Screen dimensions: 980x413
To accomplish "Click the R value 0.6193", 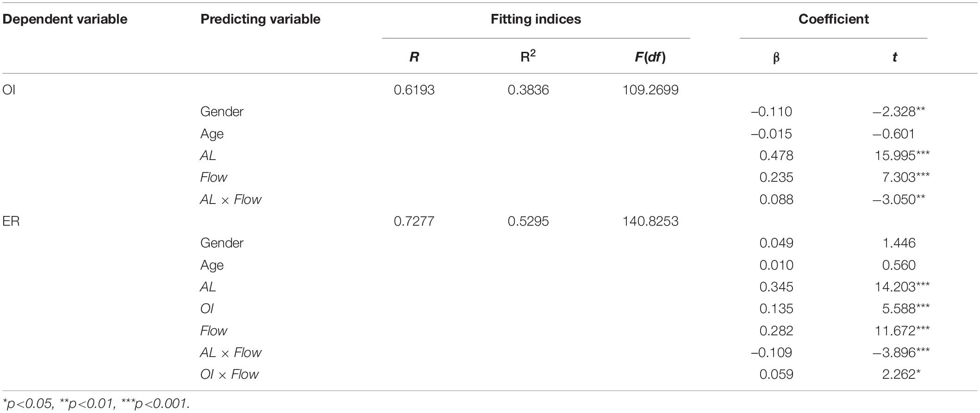I will 414,90.
